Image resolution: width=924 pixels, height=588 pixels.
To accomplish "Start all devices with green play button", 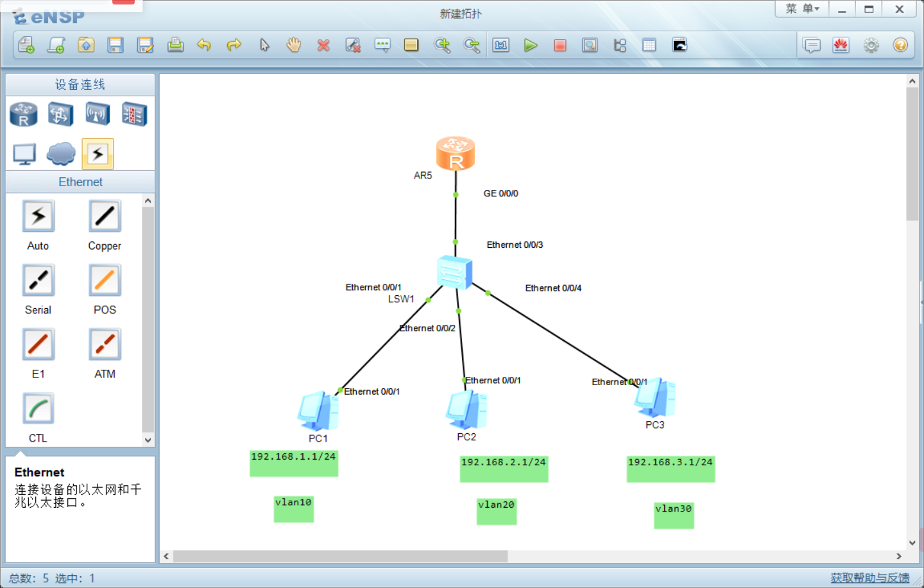I will click(531, 45).
